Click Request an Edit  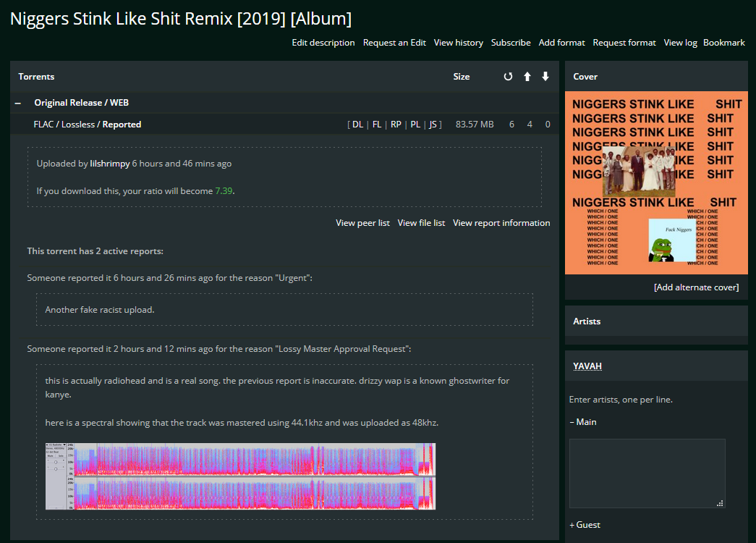[394, 43]
